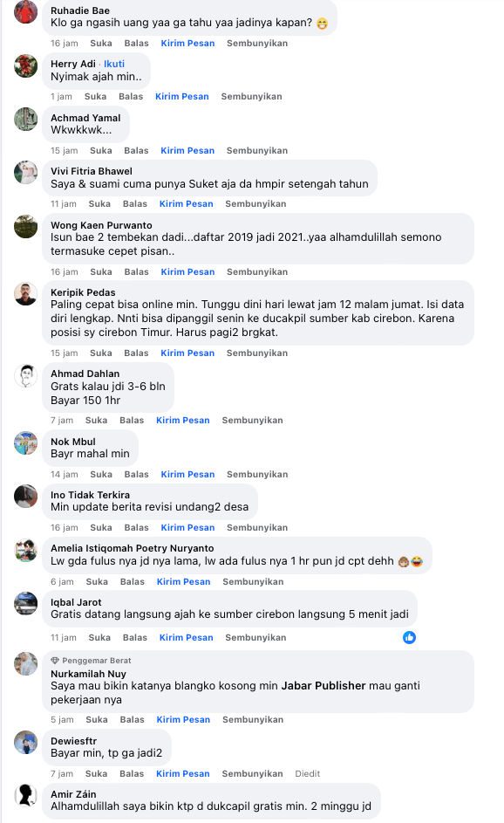
Task: Like Vivi Fitria Bhawel's comment with Suka
Action: point(99,203)
